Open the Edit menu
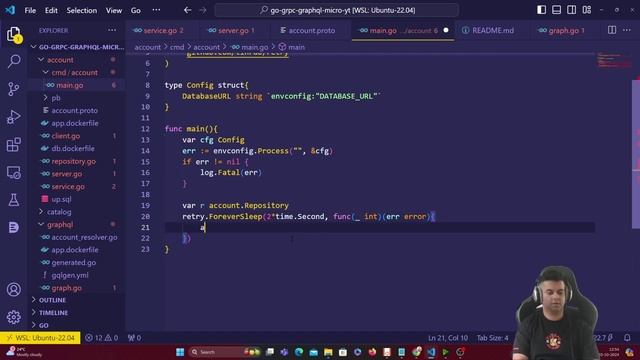The width and height of the screenshot is (640, 360). [51, 10]
